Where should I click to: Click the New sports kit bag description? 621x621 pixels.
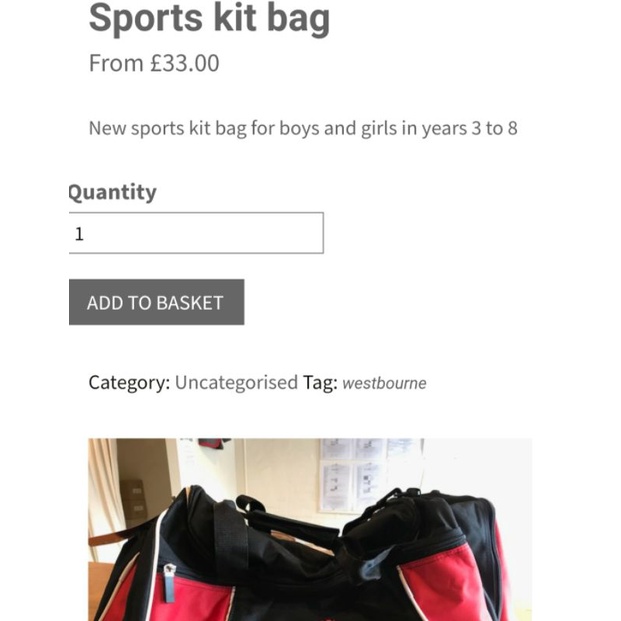coord(303,128)
